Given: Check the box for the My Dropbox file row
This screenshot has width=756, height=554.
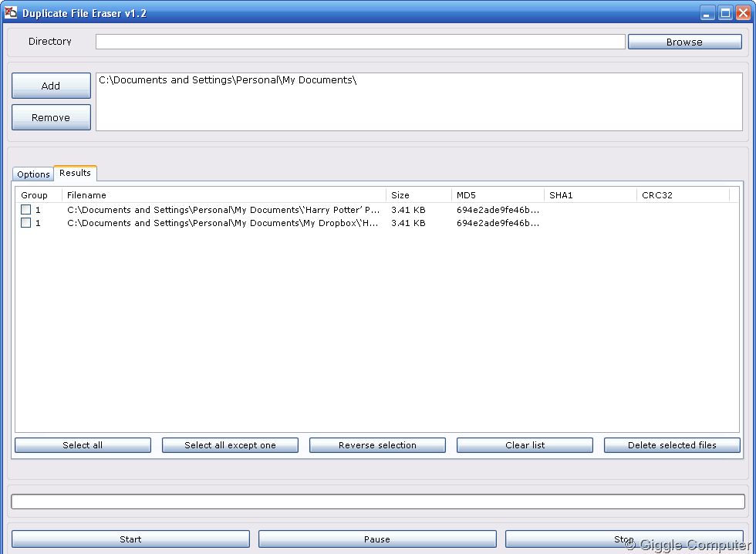Looking at the screenshot, I should pyautogui.click(x=26, y=223).
